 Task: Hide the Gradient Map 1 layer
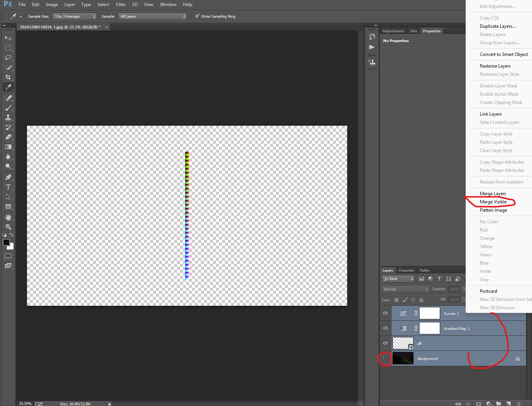point(385,328)
